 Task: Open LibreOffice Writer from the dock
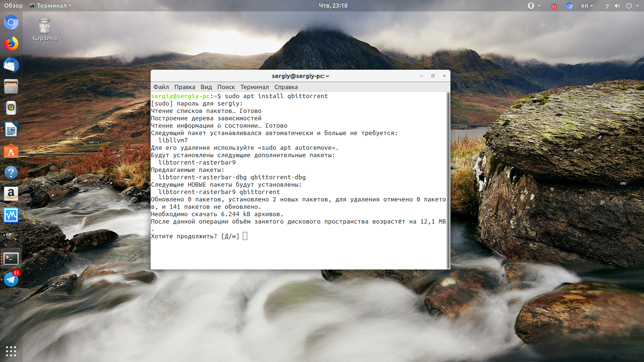tap(11, 130)
